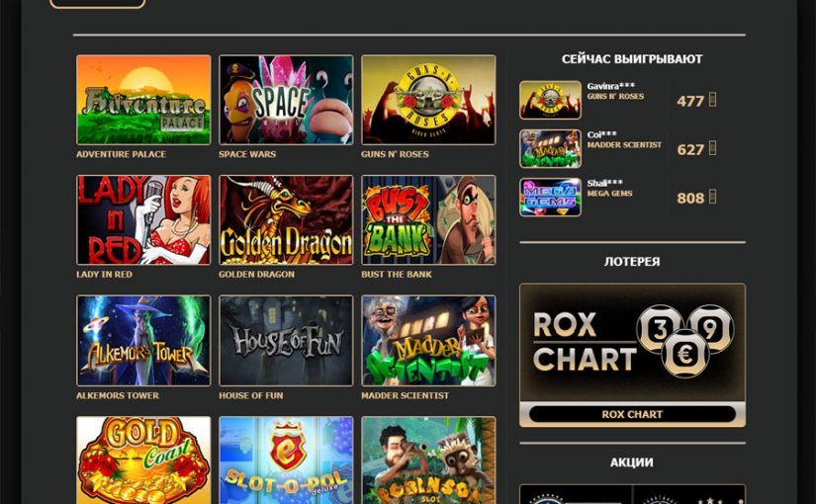The image size is (816, 504).
Task: Click the ROX CHART black button
Action: tap(632, 414)
